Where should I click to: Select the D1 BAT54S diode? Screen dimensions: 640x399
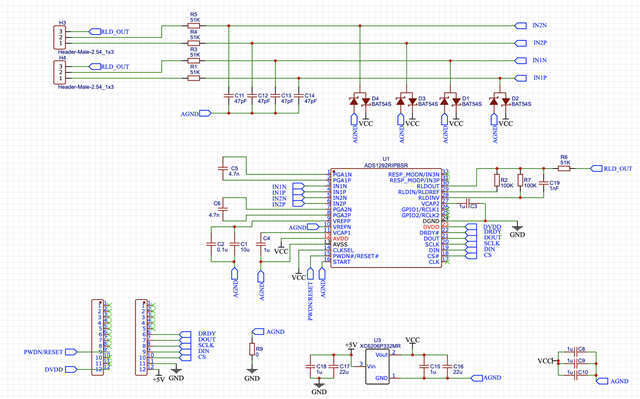pyautogui.click(x=450, y=100)
